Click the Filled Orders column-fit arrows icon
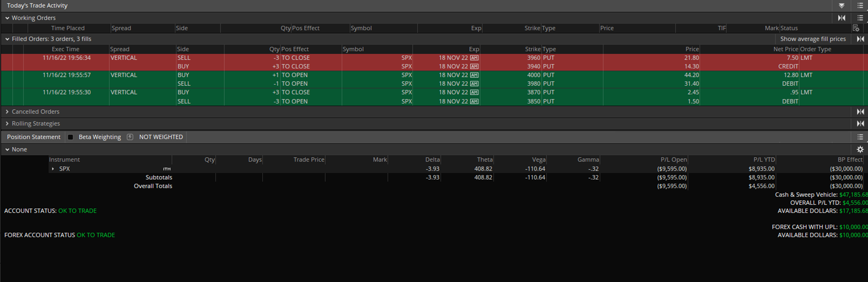The image size is (868, 282). [860, 39]
